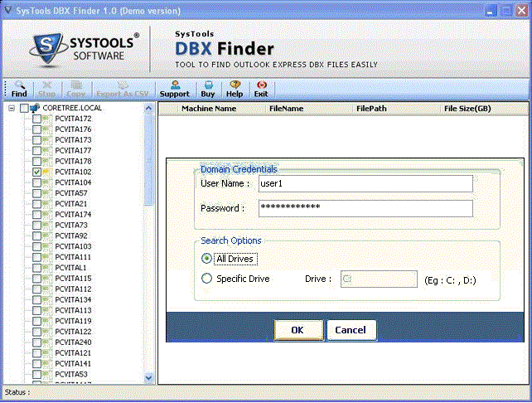Select the PCVITA141 tree entry

(73, 364)
